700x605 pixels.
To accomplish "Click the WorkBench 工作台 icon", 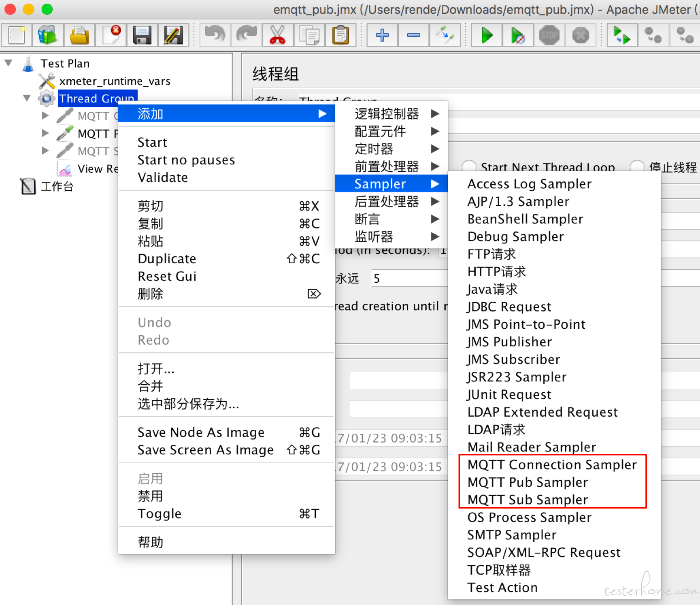I will coord(28,186).
